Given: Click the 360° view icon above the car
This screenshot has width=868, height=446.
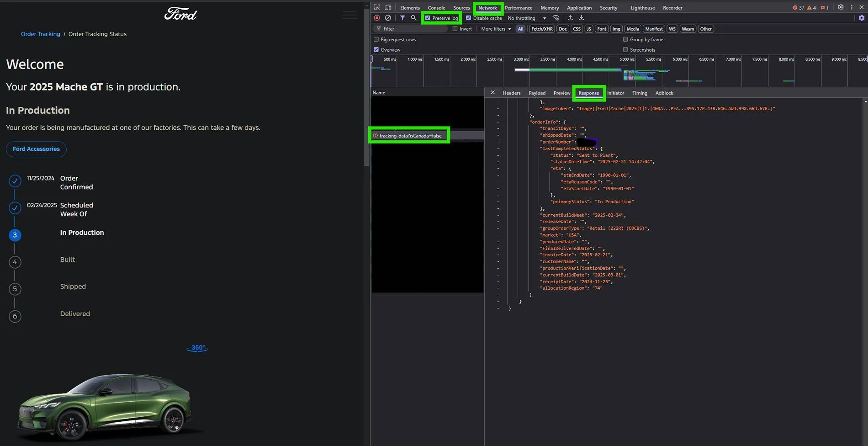Looking at the screenshot, I should click(x=197, y=348).
